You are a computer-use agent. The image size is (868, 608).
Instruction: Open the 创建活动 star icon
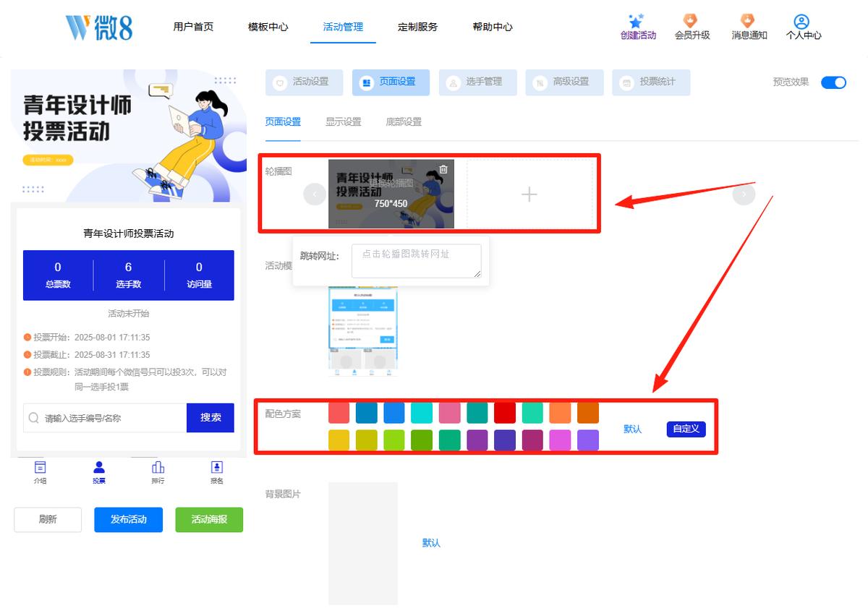point(637,22)
